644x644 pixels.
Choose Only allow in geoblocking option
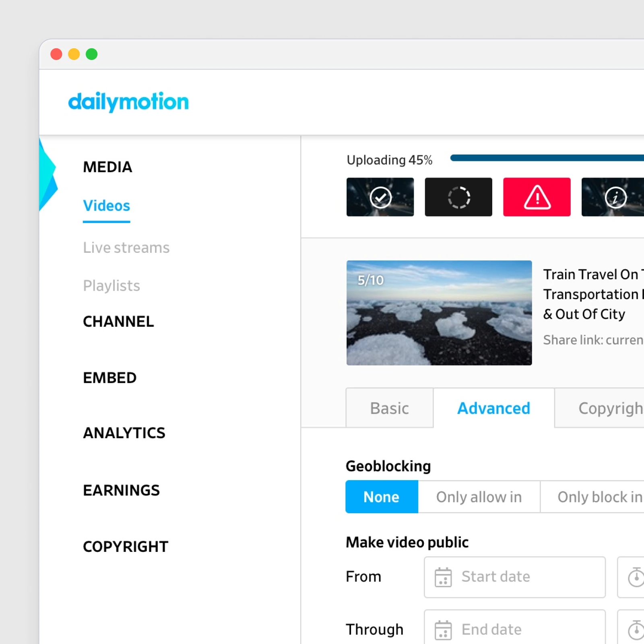(479, 497)
